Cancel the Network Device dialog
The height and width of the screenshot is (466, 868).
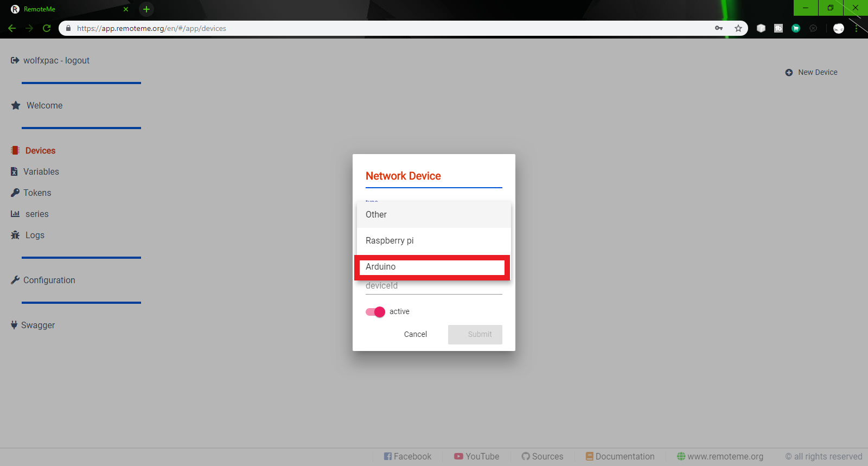(416, 334)
